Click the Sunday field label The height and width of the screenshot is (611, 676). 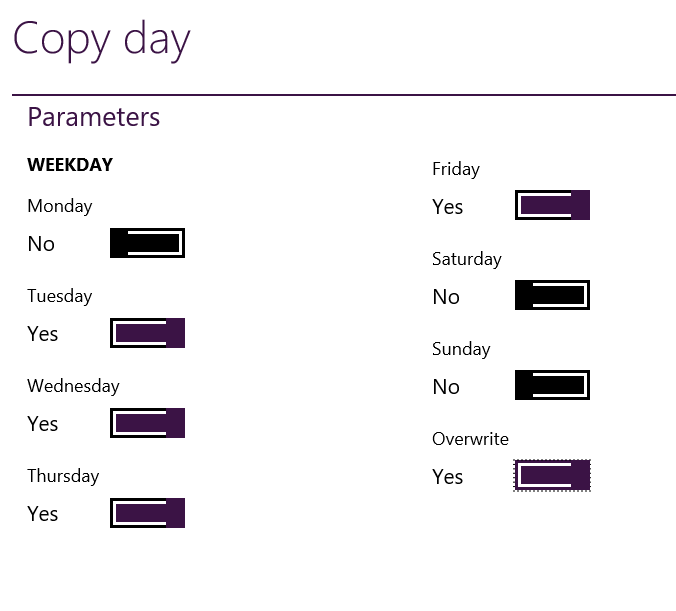click(461, 349)
